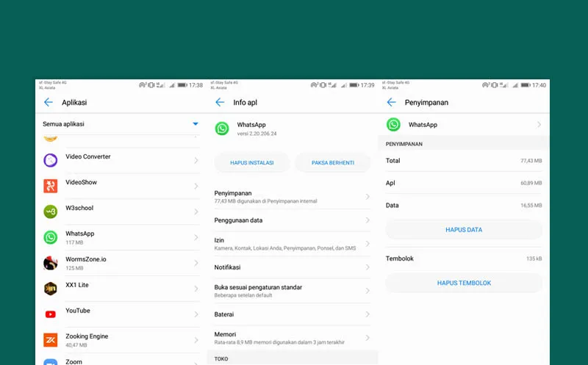Expand the Penyimpanan storage row chevron
Viewport: 588px width, 365px height.
(x=367, y=196)
